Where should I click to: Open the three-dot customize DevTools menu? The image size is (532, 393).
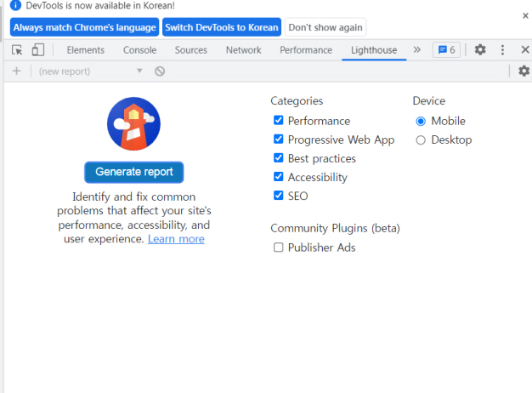click(502, 50)
